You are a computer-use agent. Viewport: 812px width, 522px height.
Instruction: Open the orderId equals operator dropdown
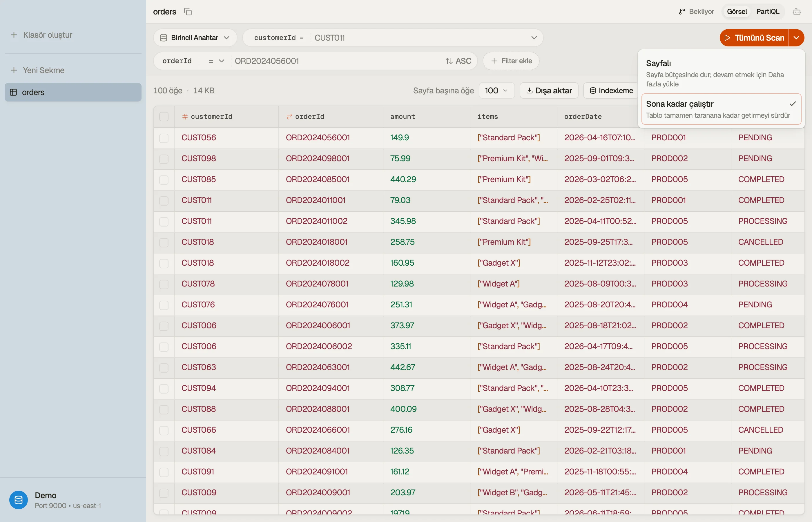[x=216, y=61]
